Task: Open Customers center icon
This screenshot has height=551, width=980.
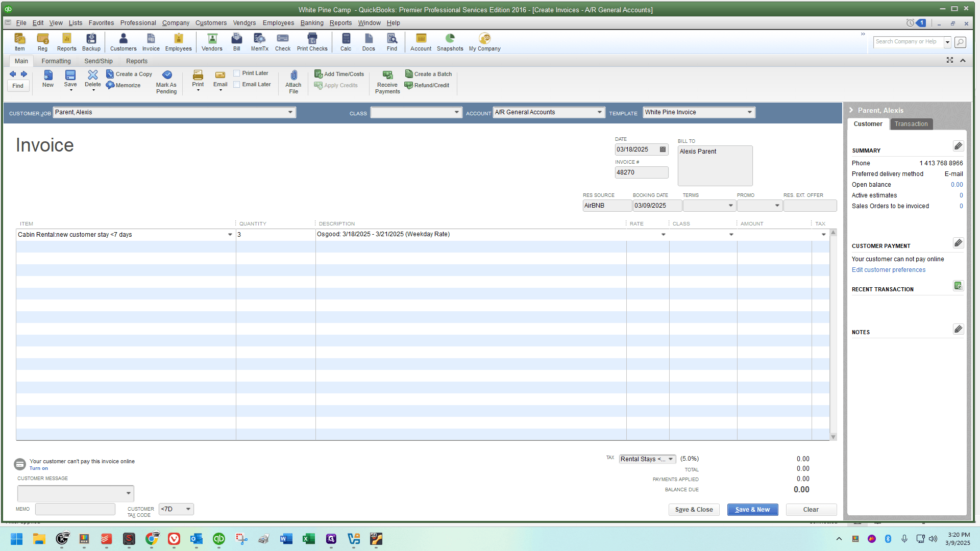Action: (x=124, y=42)
